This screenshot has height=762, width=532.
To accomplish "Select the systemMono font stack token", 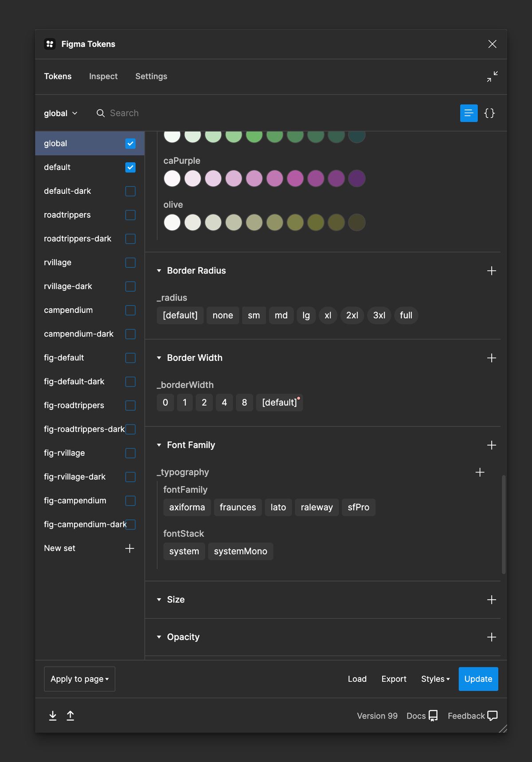I will click(241, 551).
